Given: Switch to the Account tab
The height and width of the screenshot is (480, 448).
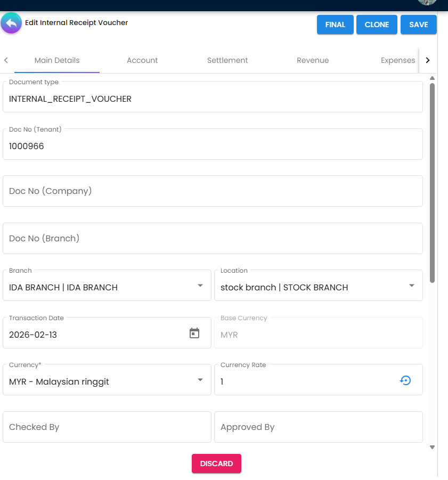Looking at the screenshot, I should click(142, 60).
